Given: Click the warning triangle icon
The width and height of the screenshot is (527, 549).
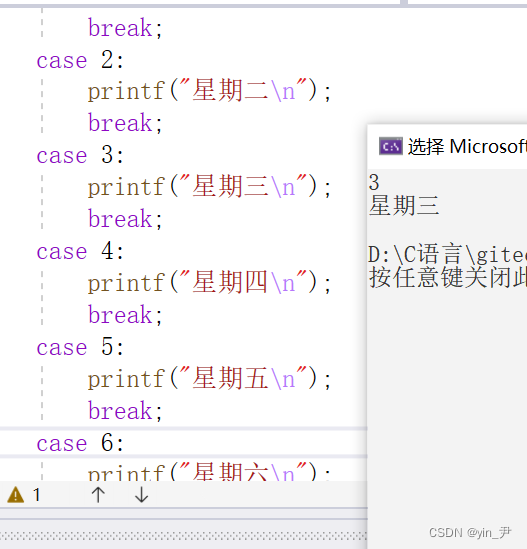Looking at the screenshot, I should (16, 495).
